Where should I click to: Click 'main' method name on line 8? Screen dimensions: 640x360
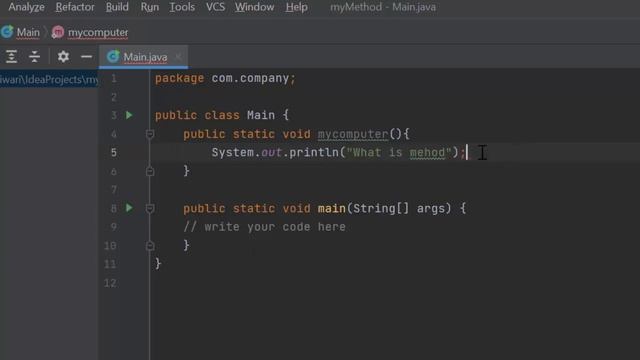(x=331, y=209)
